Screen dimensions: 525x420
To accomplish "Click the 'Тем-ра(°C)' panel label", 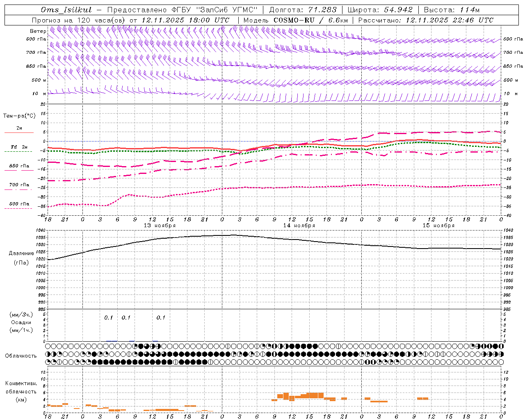I will (x=19, y=116).
